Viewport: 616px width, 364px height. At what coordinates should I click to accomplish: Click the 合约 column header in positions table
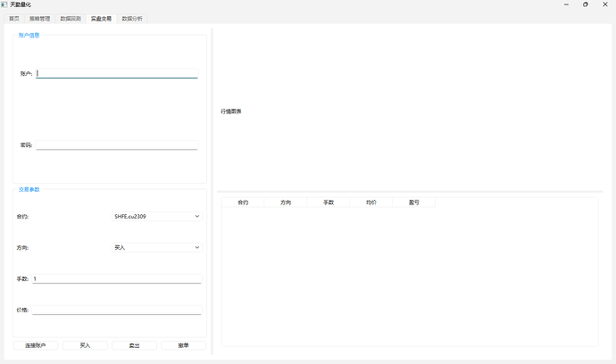click(243, 203)
